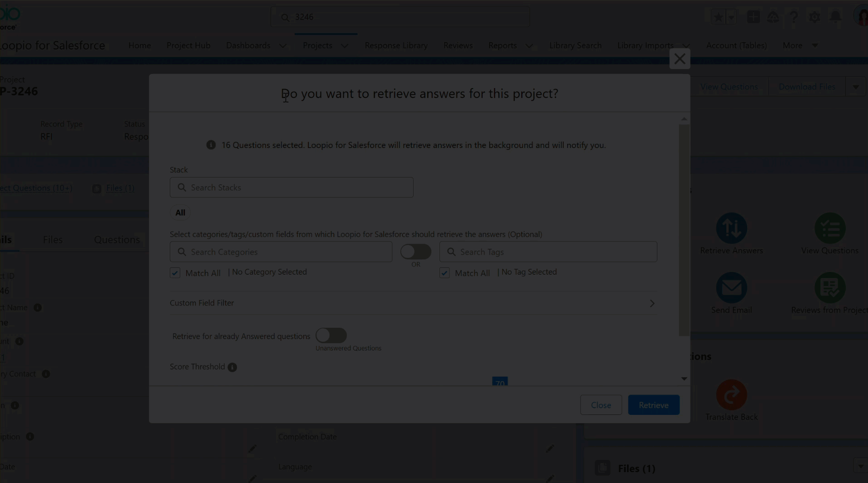This screenshot has width=868, height=483.
Task: Open the favorites list dropdown arrow
Action: pyautogui.click(x=731, y=17)
